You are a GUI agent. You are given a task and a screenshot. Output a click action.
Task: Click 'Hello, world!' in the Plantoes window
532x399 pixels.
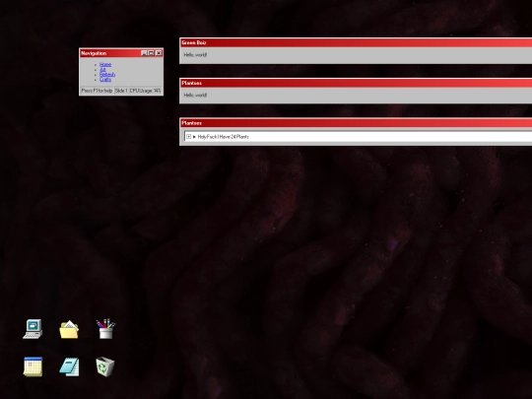pos(195,95)
